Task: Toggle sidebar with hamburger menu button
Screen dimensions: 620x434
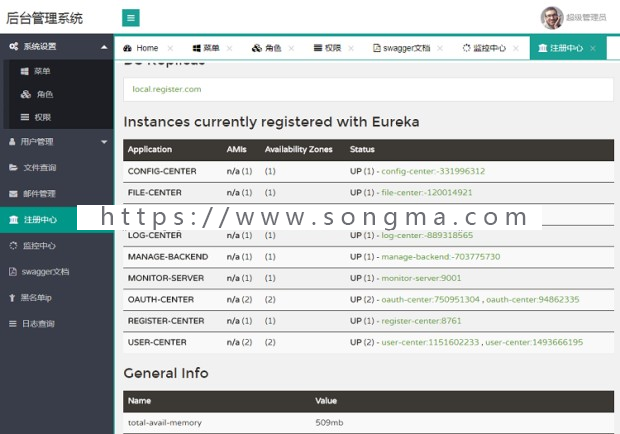Action: (130, 18)
